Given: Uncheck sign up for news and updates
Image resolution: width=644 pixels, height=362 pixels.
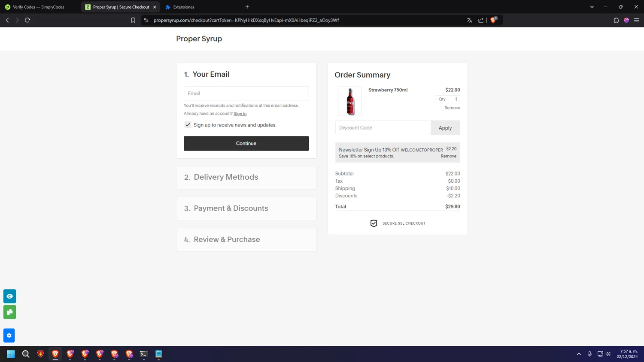Looking at the screenshot, I should [x=188, y=125].
